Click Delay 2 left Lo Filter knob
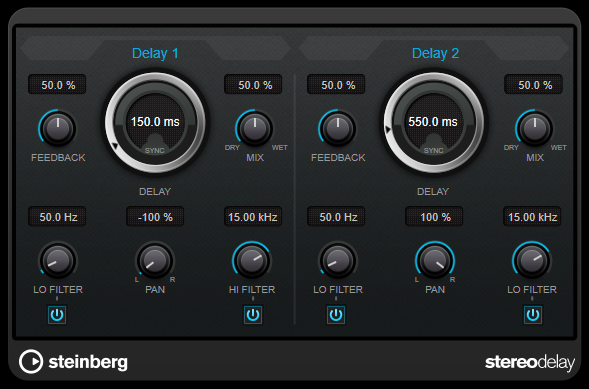Viewport: 589px width, 389px height. pos(338,260)
